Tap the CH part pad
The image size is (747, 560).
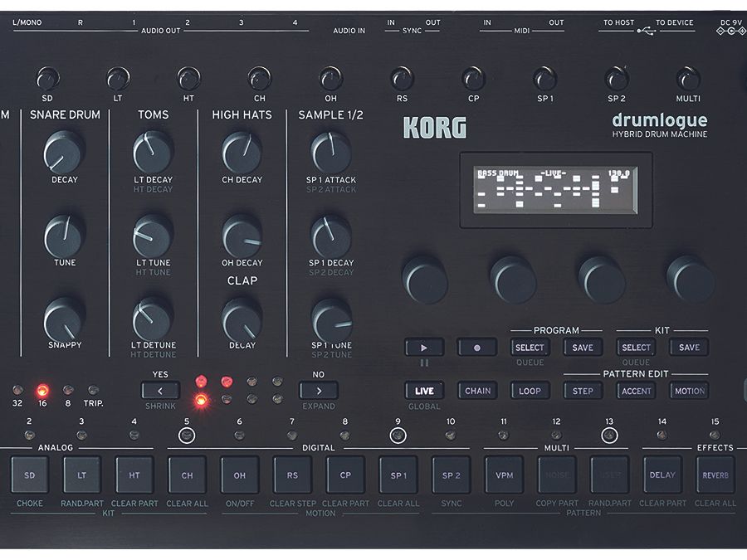[187, 475]
